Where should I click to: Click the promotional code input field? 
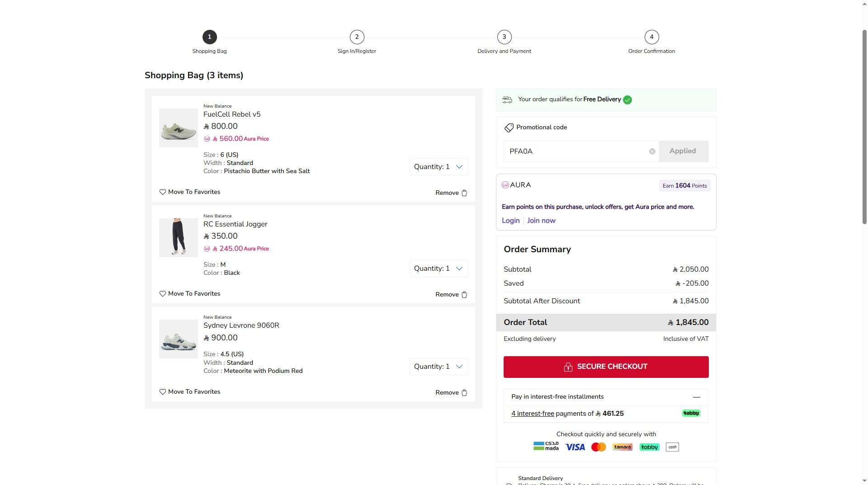point(581,151)
